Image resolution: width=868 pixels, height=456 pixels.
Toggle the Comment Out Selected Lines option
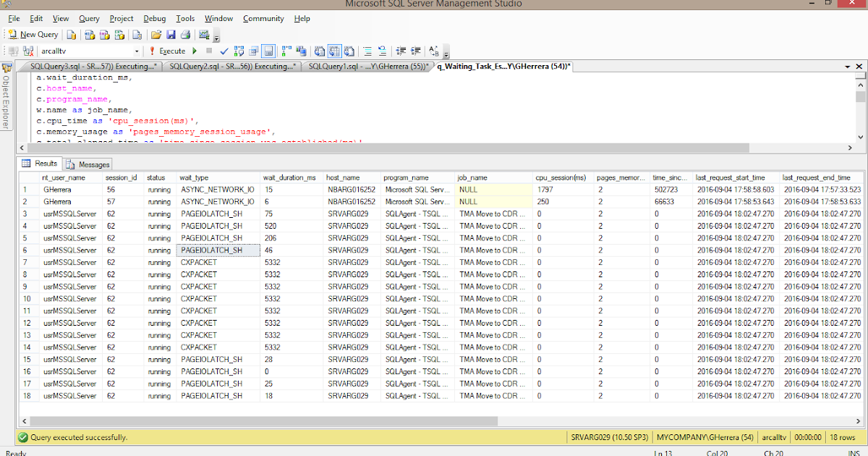point(367,51)
